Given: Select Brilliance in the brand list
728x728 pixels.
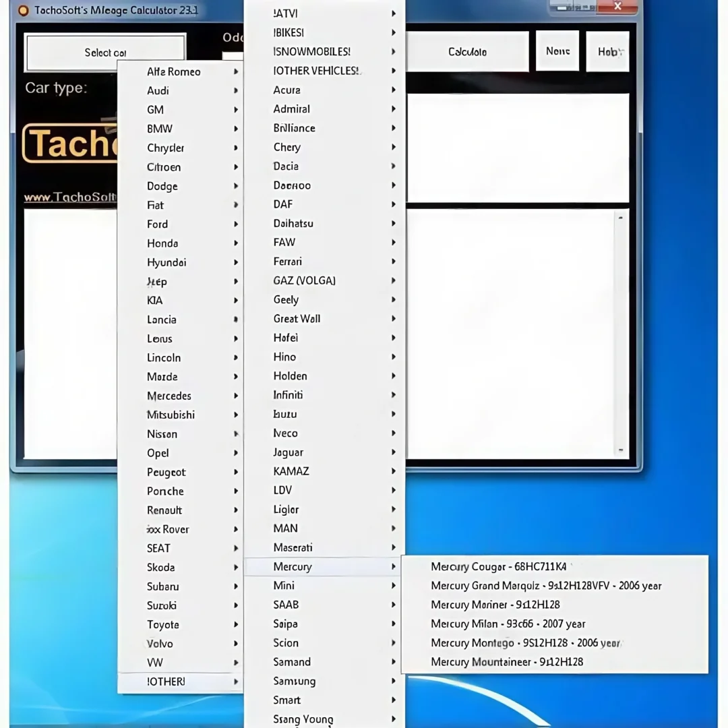Looking at the screenshot, I should [324, 127].
